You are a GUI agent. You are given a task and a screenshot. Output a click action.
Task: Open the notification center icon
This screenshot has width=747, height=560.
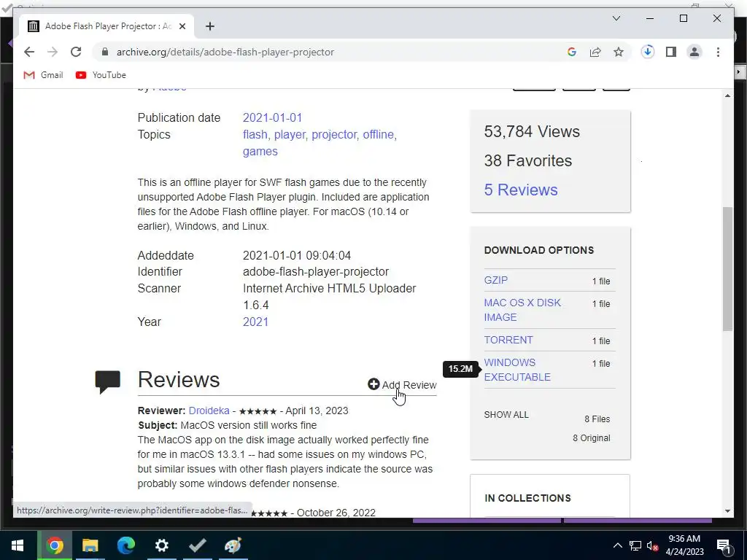[x=724, y=546]
